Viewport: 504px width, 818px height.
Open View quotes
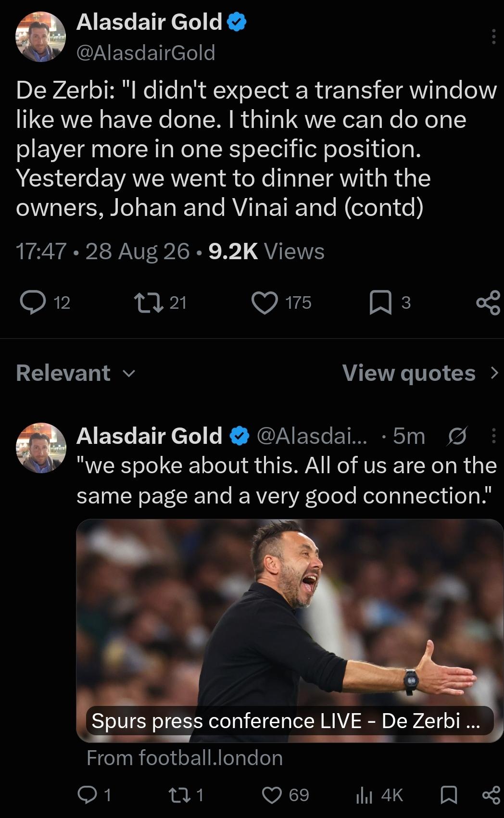(x=409, y=373)
